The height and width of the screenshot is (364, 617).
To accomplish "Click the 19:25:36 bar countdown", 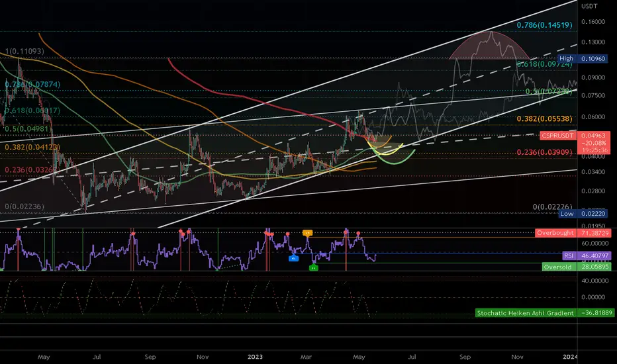I will click(593, 150).
